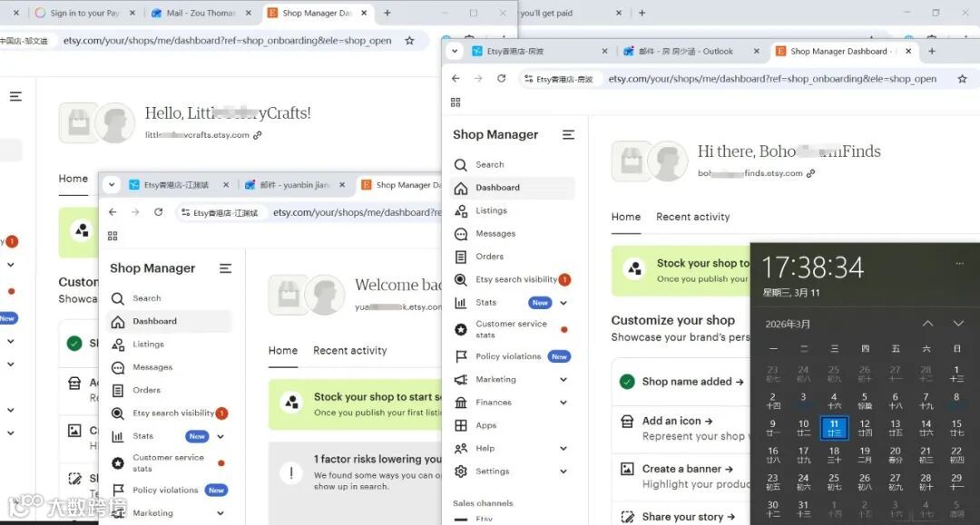Switch to Recent activity tab in BohoFinds window

(692, 217)
